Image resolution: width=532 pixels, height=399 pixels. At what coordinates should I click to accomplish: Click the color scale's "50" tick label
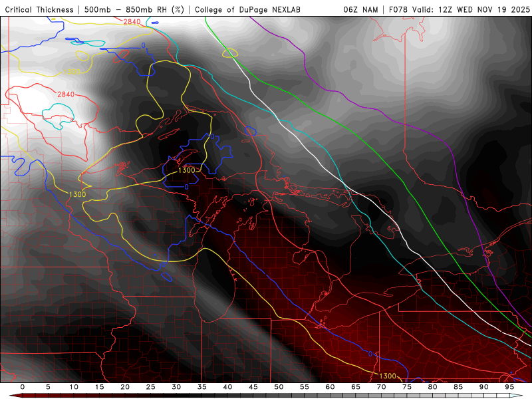coord(279,387)
